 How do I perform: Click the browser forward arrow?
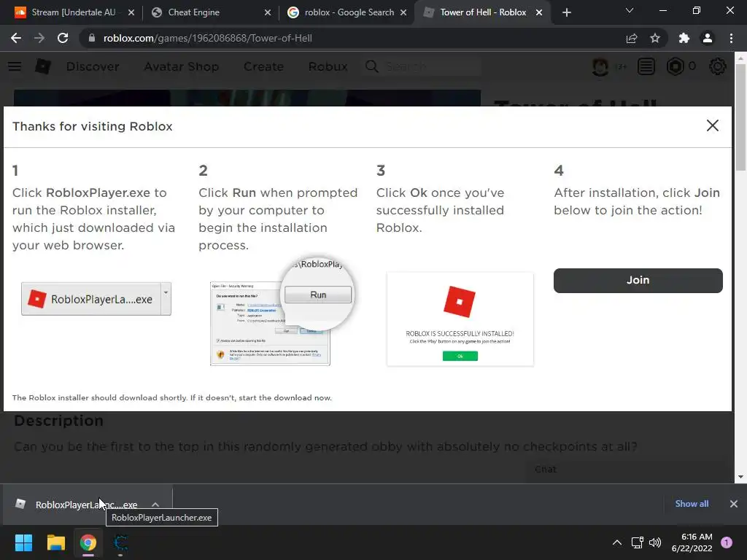pyautogui.click(x=39, y=38)
